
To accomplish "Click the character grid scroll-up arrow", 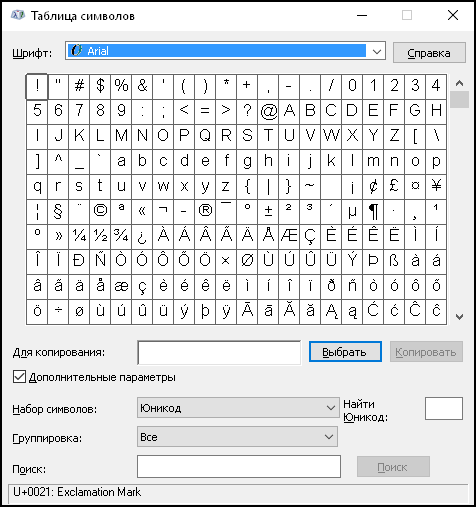I will tap(459, 83).
